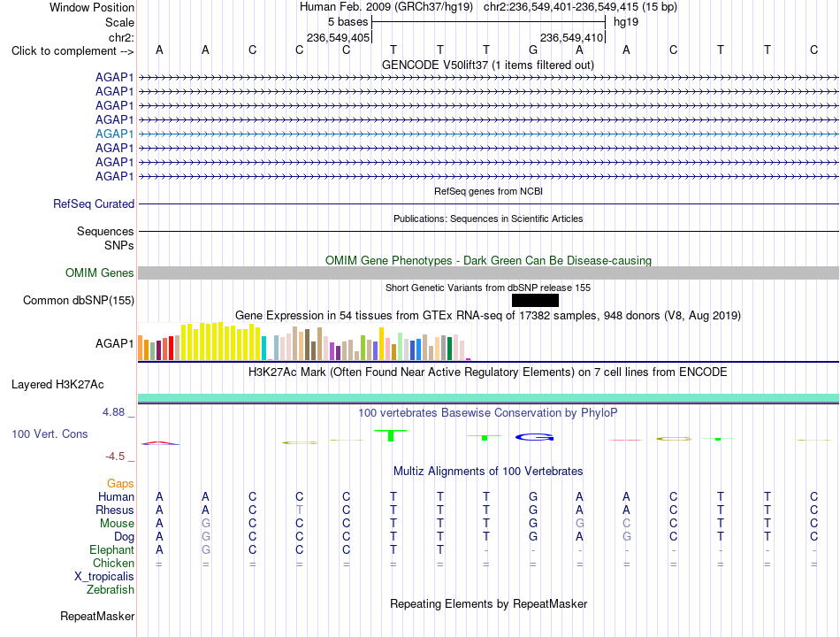Open the 100 vertebrates Basewise Conservation title

coord(487,413)
